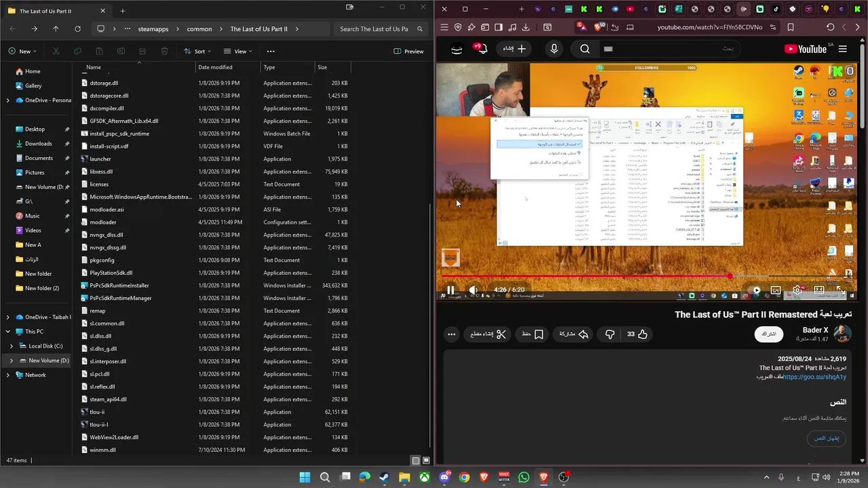The height and width of the screenshot is (488, 868).
Task: Dislike the YouTube video
Action: 610,334
